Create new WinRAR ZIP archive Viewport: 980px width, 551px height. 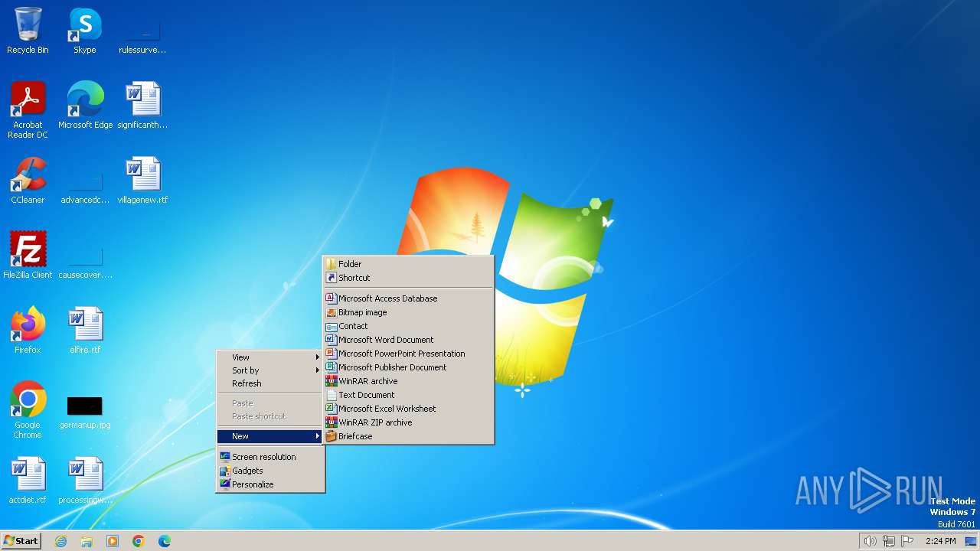click(408, 422)
